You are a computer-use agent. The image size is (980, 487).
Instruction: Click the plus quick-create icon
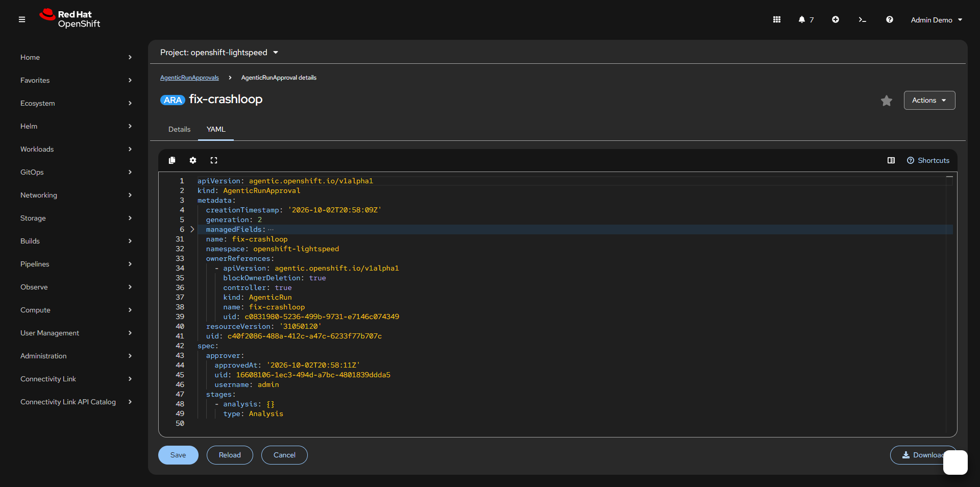(836, 19)
